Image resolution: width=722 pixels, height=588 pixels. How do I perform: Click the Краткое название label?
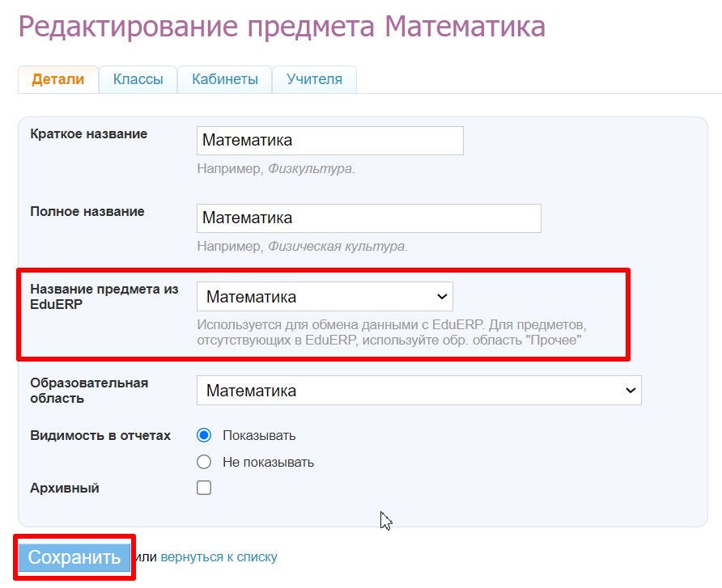point(89,134)
